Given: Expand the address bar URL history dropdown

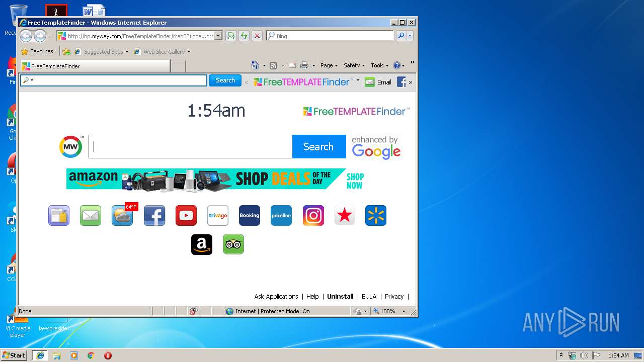Looking at the screenshot, I should click(x=218, y=36).
